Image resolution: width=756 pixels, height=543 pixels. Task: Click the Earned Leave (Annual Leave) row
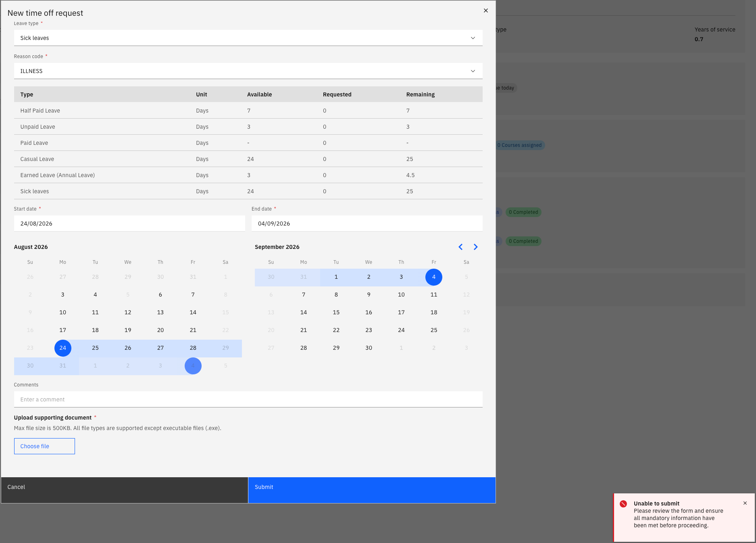click(x=248, y=175)
